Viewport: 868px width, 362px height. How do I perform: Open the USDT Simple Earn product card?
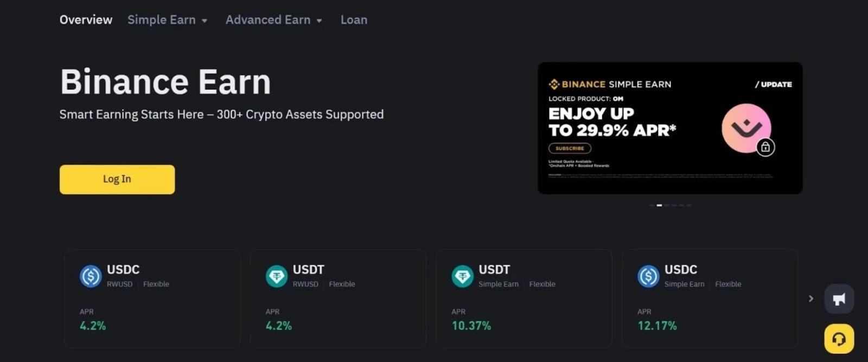(x=524, y=299)
